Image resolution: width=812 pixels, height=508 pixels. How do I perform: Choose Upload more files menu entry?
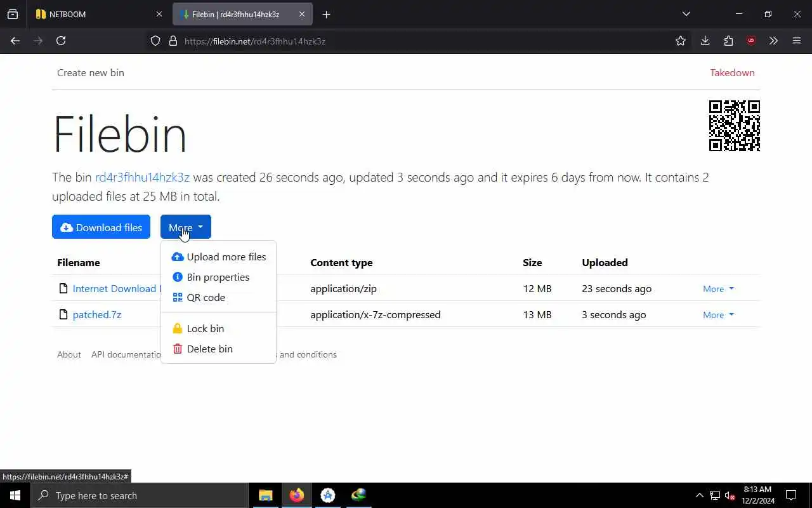[x=219, y=257]
